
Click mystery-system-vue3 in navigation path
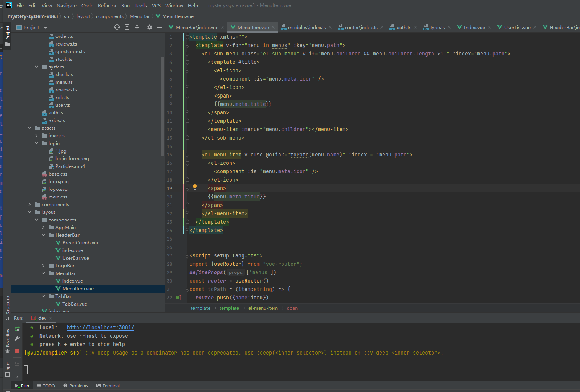pos(33,16)
